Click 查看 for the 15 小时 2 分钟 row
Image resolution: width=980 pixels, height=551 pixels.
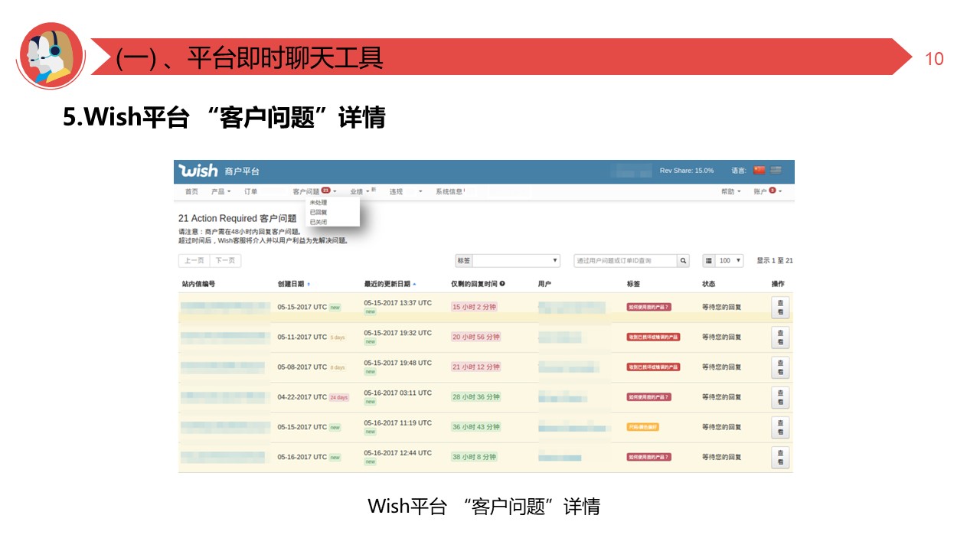(x=780, y=308)
